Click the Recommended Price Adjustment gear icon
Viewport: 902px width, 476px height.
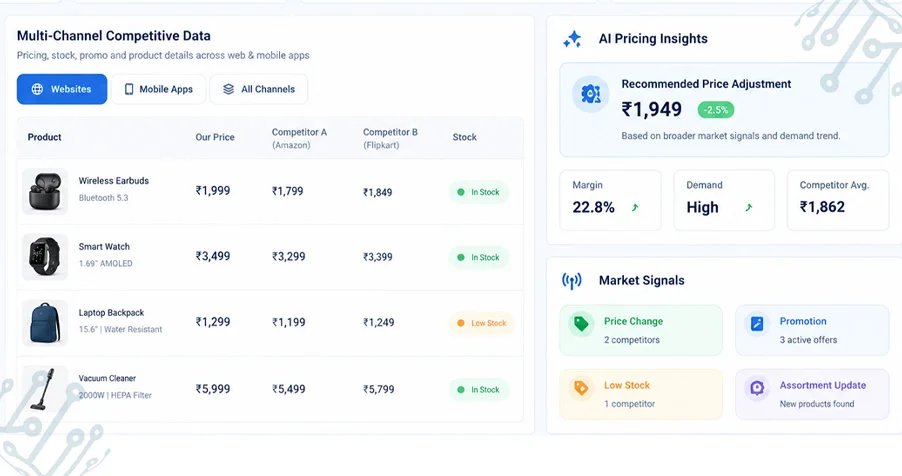591,94
